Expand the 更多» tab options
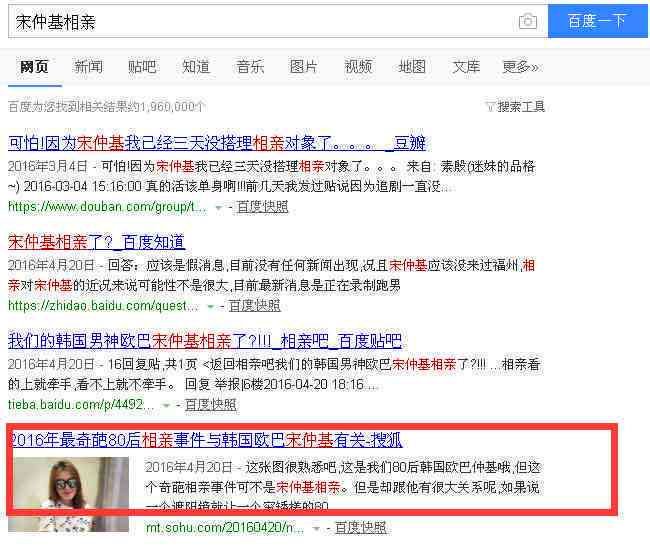The image size is (650, 546). click(521, 66)
